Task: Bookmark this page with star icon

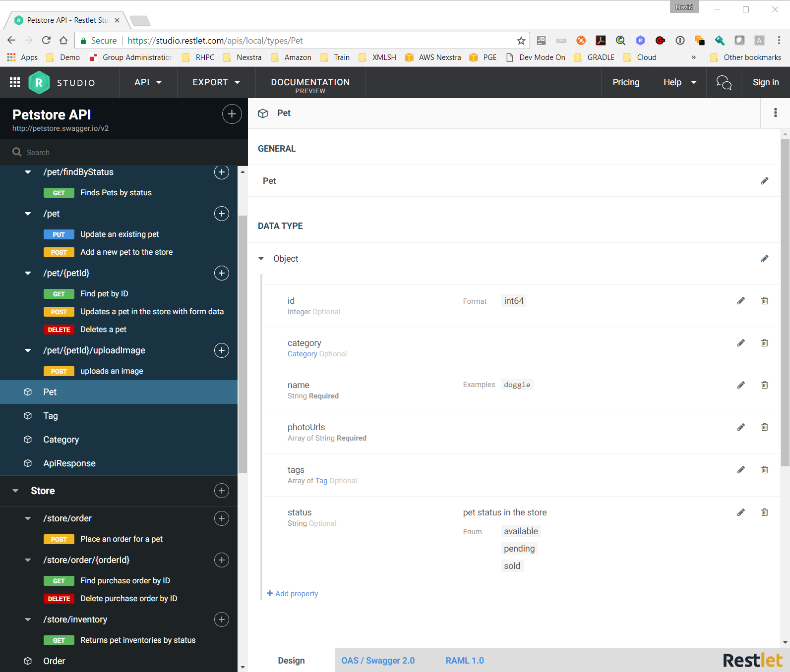Action: (521, 41)
